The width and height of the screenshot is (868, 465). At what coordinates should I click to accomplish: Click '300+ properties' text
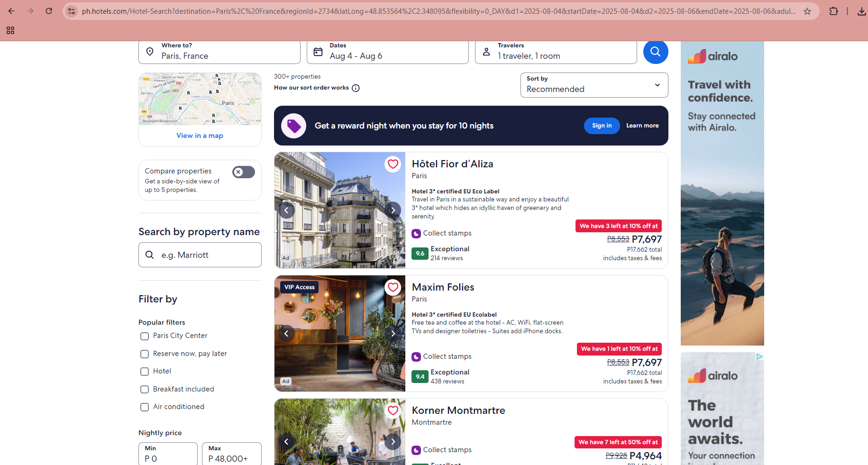297,77
